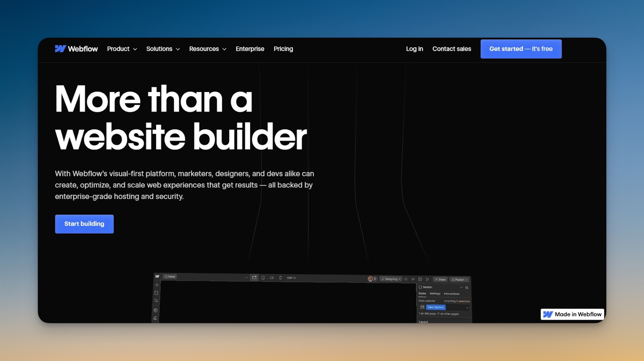Click the Share button in Designer

[x=440, y=280]
